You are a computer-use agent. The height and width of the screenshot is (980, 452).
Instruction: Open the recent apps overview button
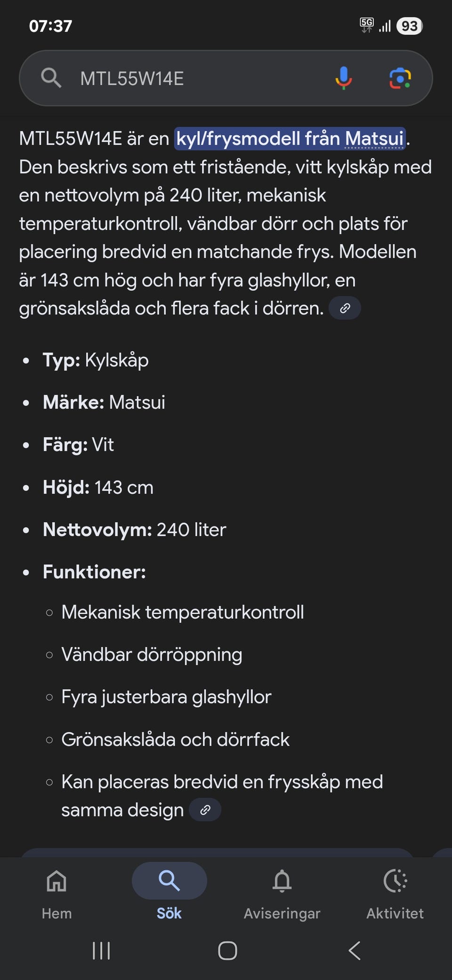point(101,951)
